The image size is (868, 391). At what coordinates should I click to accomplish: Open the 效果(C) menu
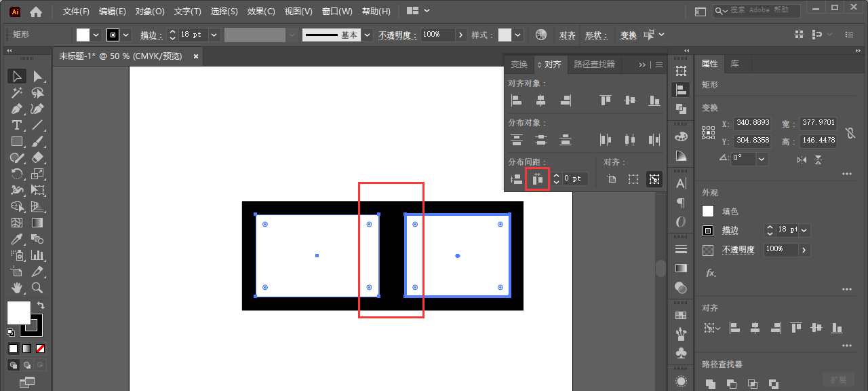261,12
